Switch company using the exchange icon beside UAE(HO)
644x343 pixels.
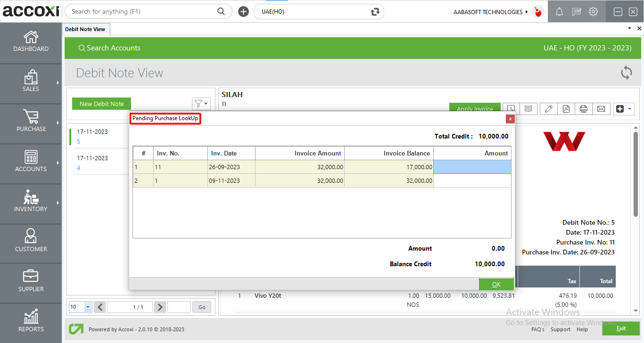point(375,11)
